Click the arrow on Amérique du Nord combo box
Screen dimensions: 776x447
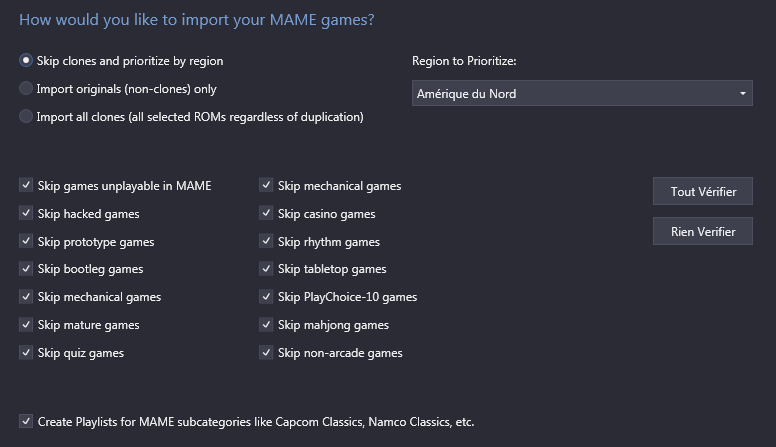[x=742, y=94]
